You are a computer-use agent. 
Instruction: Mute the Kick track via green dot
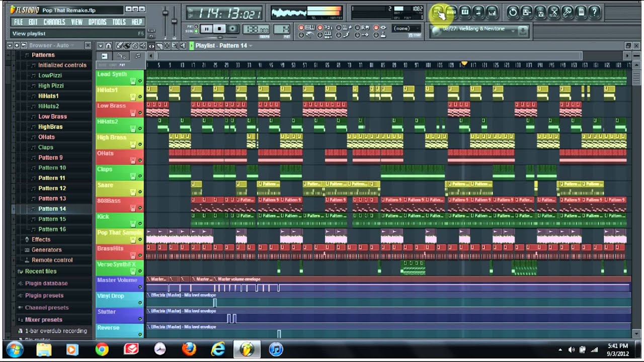(x=140, y=224)
